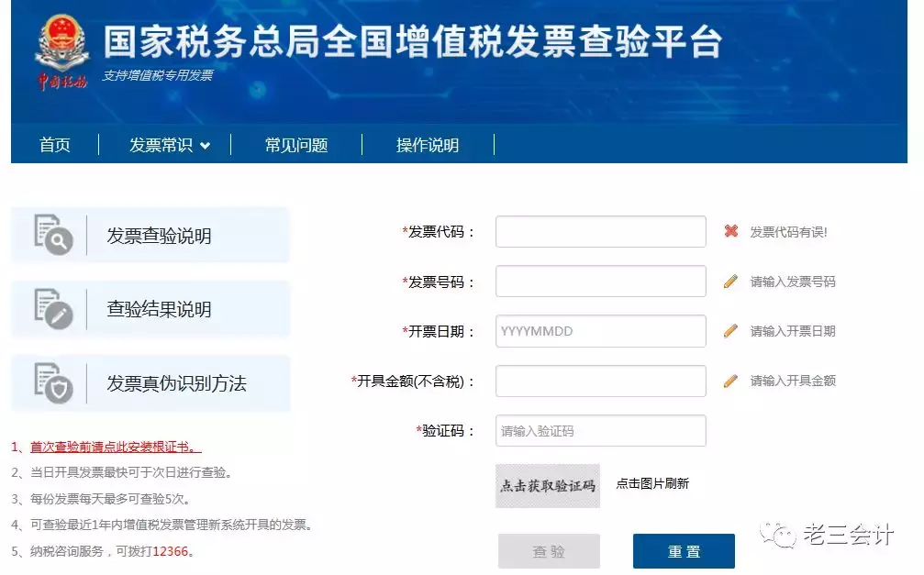Click the 验证码 input field
The height and width of the screenshot is (575, 924).
click(600, 430)
